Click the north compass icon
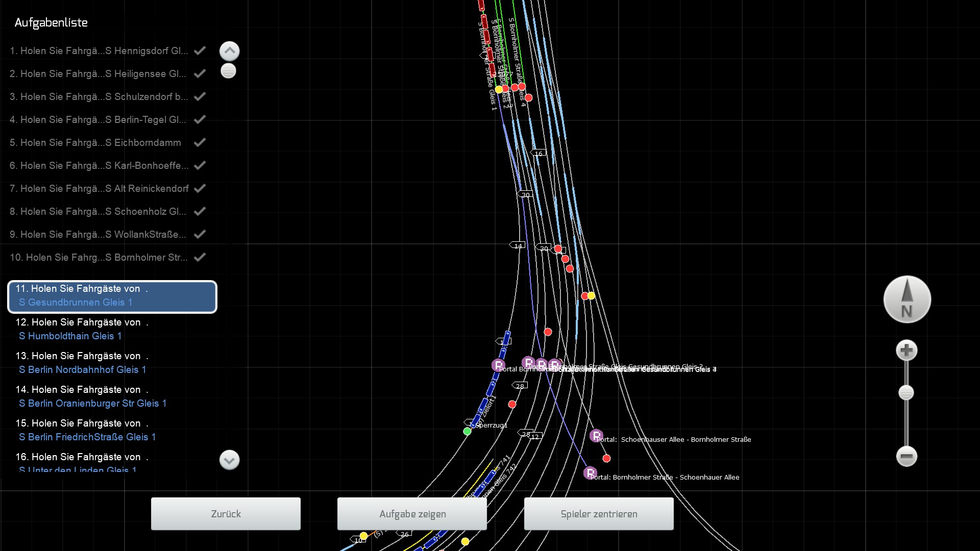Image resolution: width=980 pixels, height=551 pixels. coord(907,299)
